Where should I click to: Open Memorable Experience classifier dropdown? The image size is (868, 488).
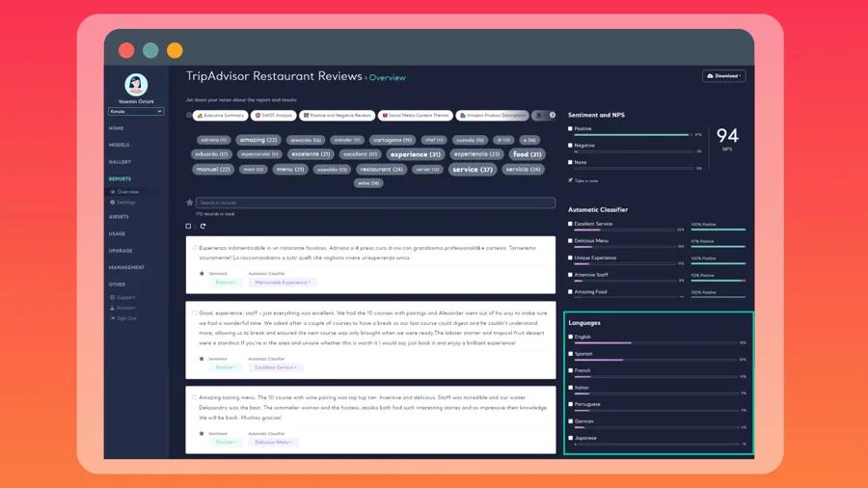283,283
